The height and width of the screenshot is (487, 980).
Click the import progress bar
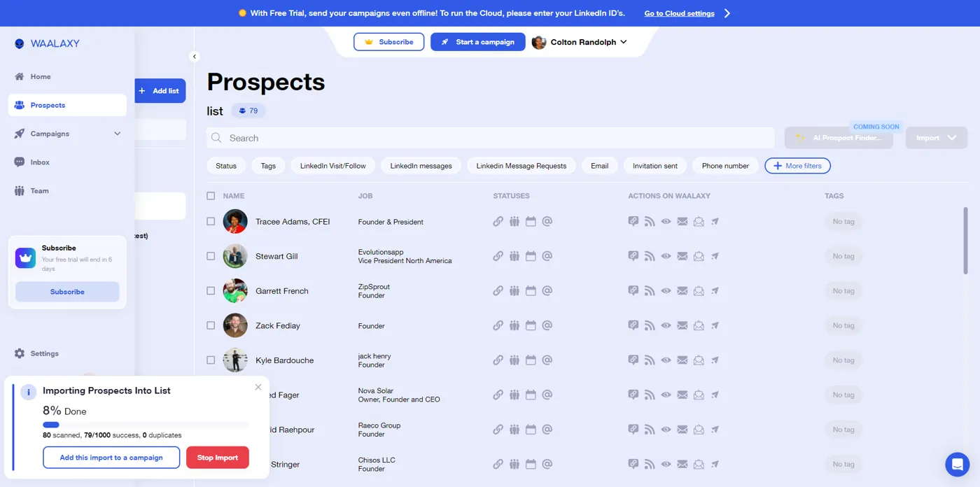tap(146, 424)
